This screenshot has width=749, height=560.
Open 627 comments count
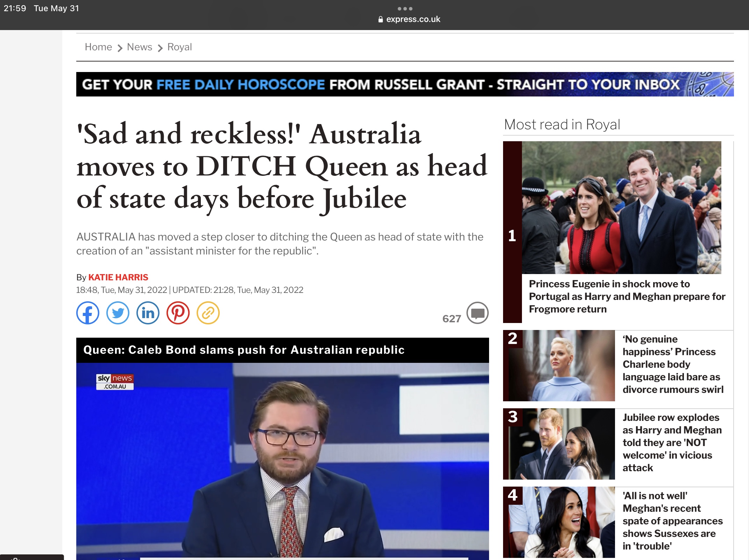point(452,318)
